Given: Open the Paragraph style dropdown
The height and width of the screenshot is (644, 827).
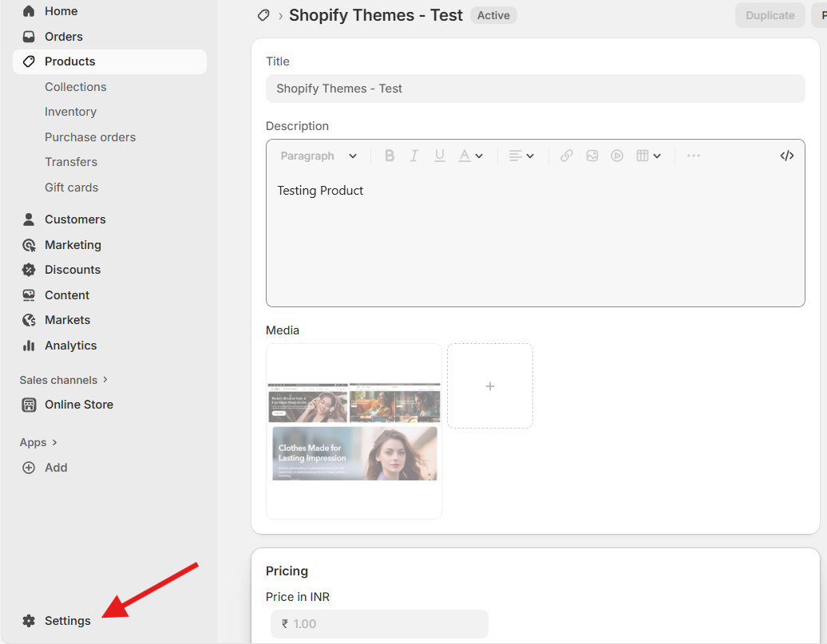Looking at the screenshot, I should tap(319, 156).
